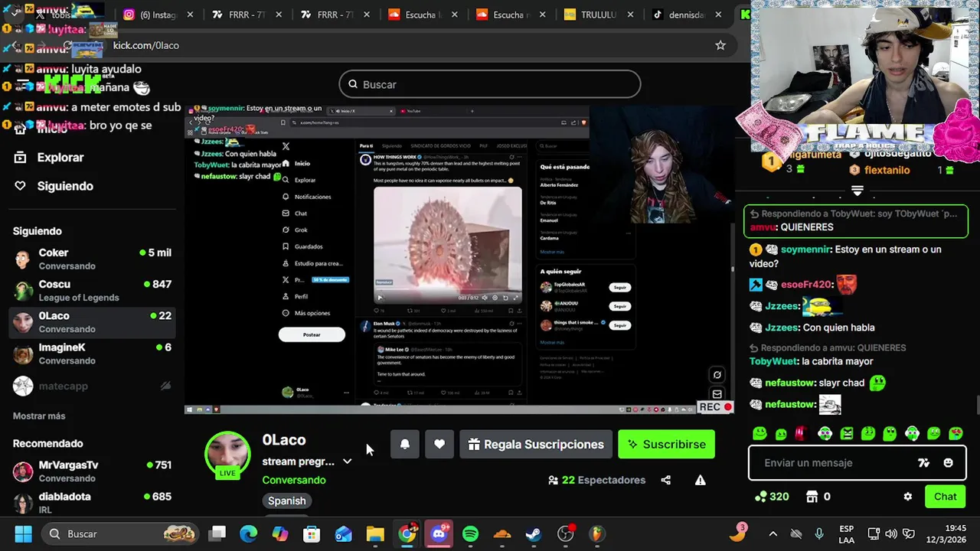
Task: Click the search magnifier in Kick search bar
Action: click(353, 84)
